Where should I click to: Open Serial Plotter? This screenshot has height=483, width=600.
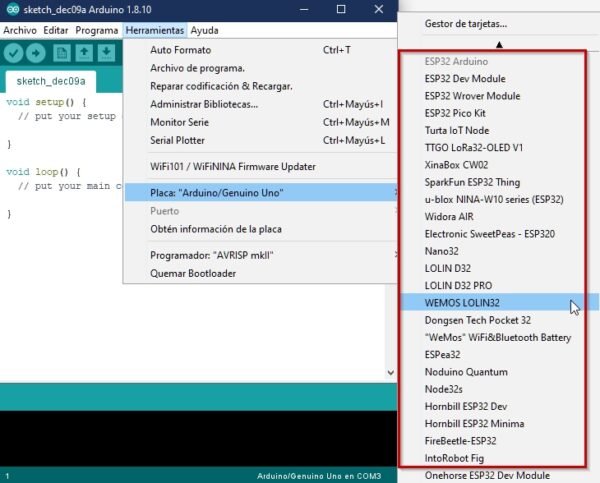[x=260, y=140]
